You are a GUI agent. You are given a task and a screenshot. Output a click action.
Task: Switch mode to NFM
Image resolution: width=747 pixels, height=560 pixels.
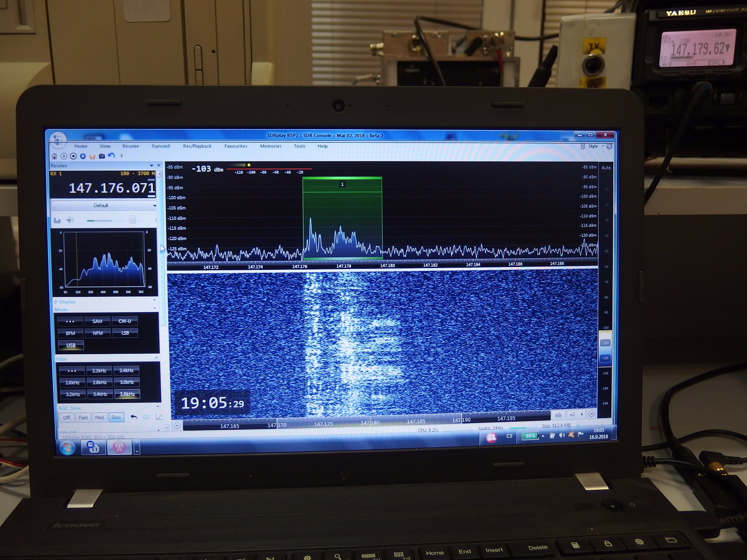pos(98,333)
